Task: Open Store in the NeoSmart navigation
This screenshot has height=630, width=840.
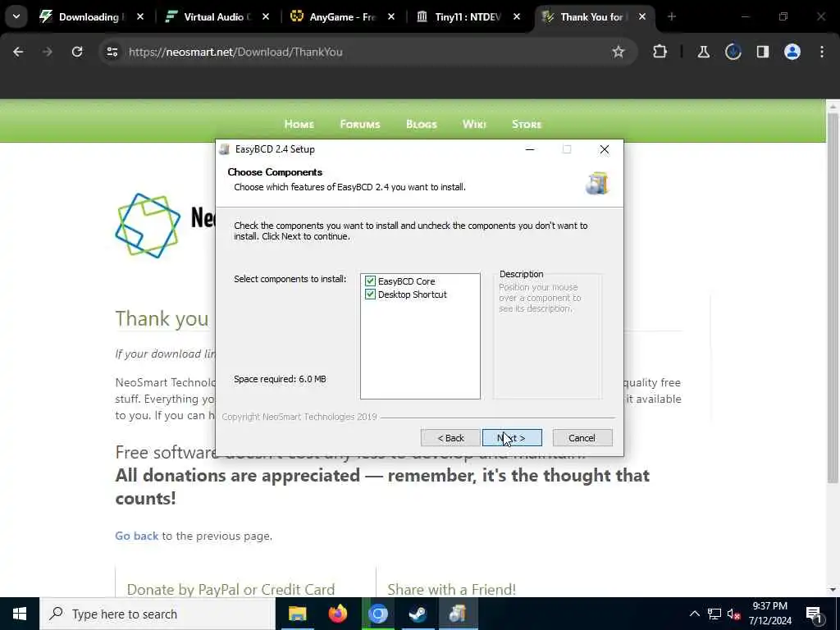Action: click(x=527, y=125)
